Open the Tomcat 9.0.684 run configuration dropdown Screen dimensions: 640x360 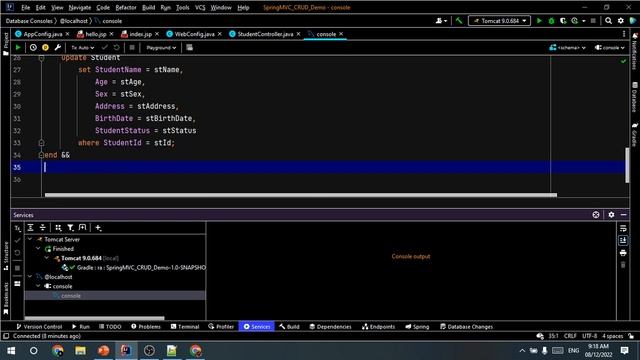point(500,21)
